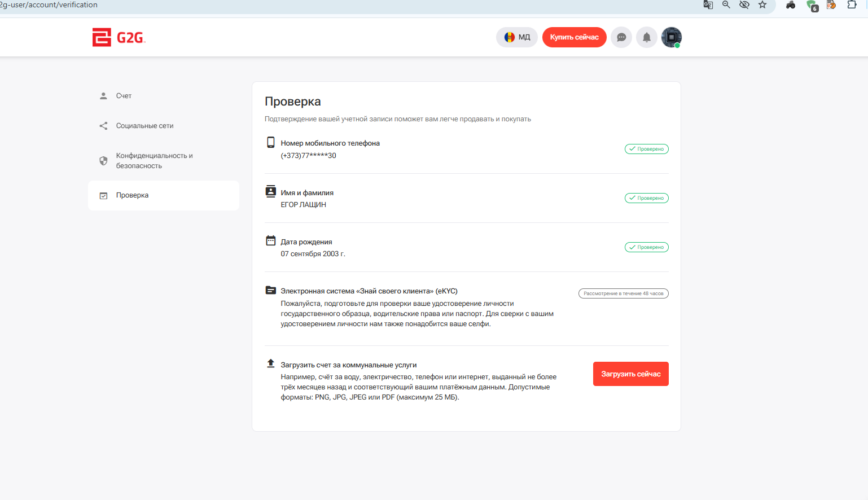Click the crossed-out eye icon in address bar
Image resolution: width=868 pixels, height=500 pixels.
click(x=744, y=5)
